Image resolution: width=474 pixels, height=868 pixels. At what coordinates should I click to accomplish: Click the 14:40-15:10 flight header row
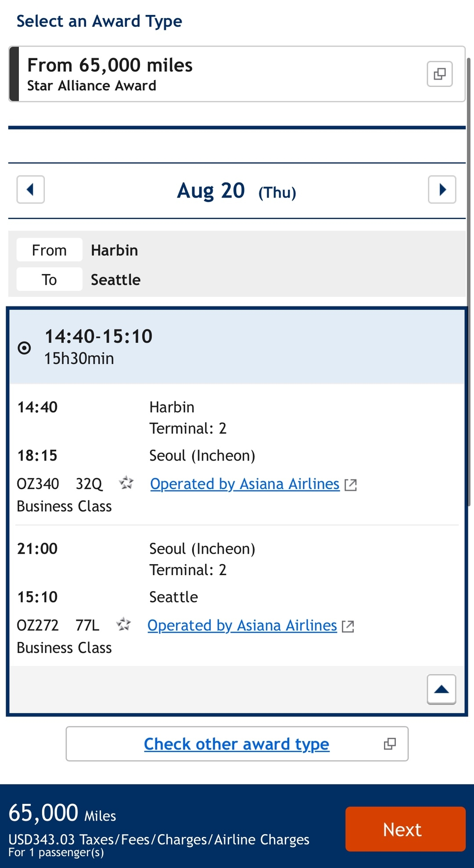237,347
